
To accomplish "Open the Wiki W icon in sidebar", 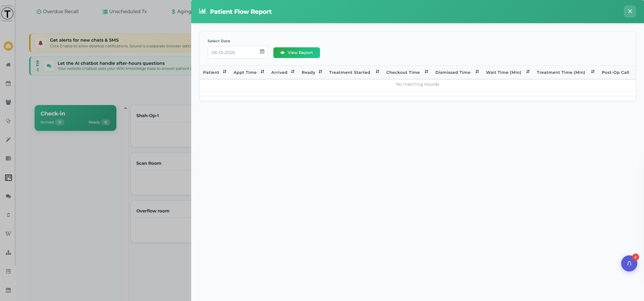I will 8,234.
